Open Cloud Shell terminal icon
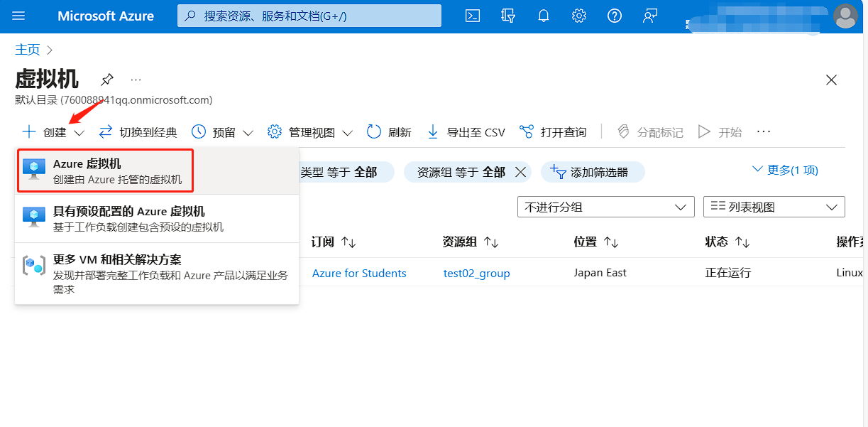Screen dimensions: 868x427 coord(473,16)
